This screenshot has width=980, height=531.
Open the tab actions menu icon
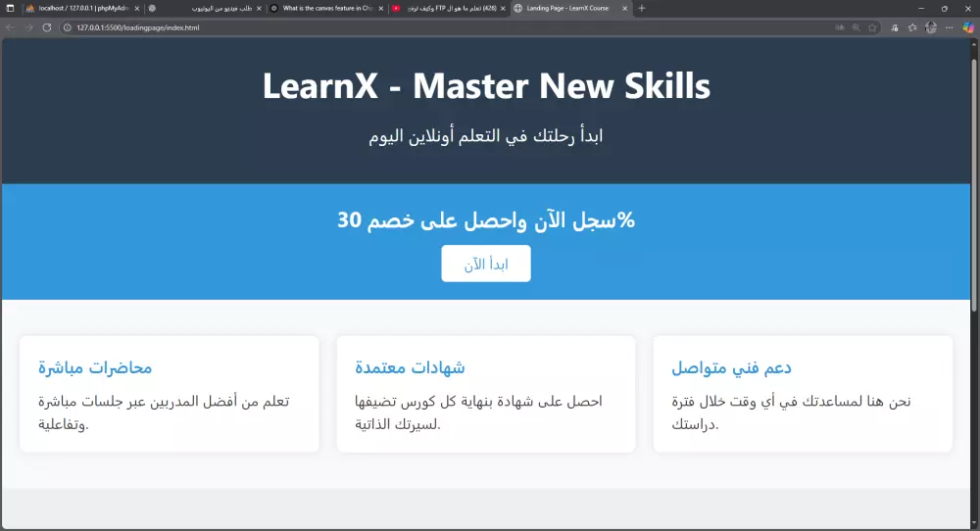point(10,9)
